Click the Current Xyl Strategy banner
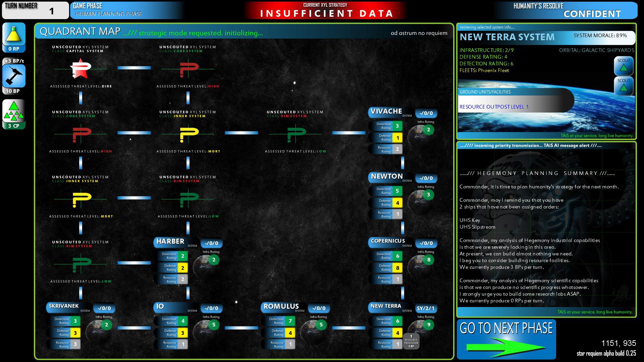Viewport: 644px width, 362px height. coord(325,10)
